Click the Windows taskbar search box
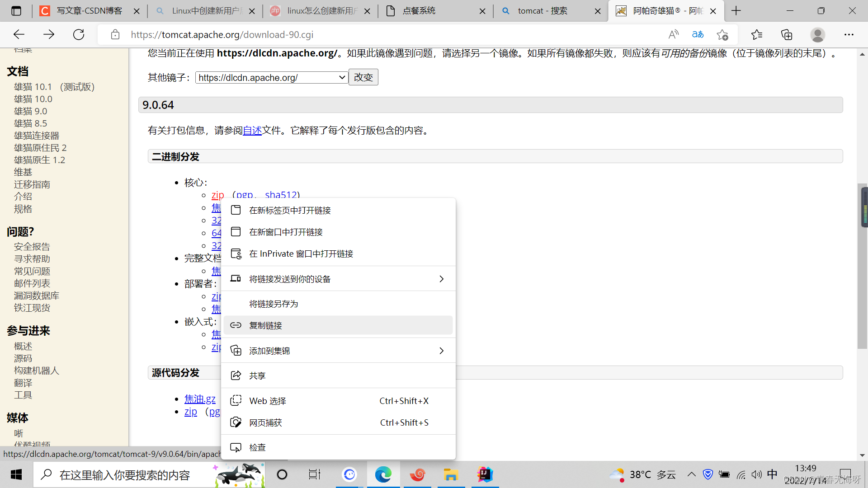 point(149,475)
